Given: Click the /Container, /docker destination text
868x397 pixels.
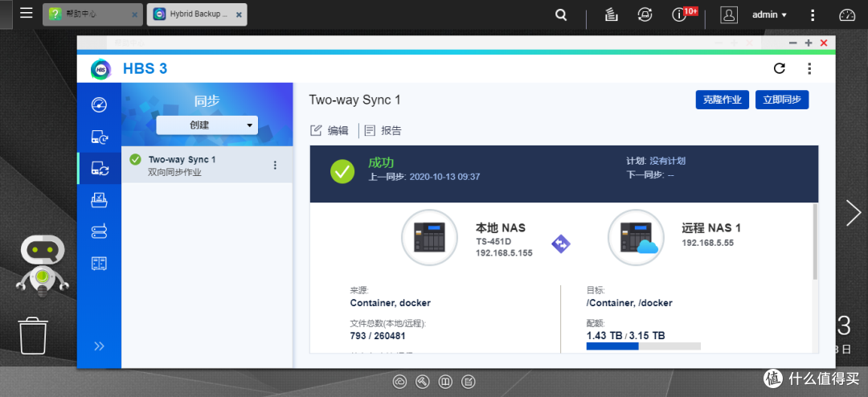Looking at the screenshot, I should (x=629, y=303).
